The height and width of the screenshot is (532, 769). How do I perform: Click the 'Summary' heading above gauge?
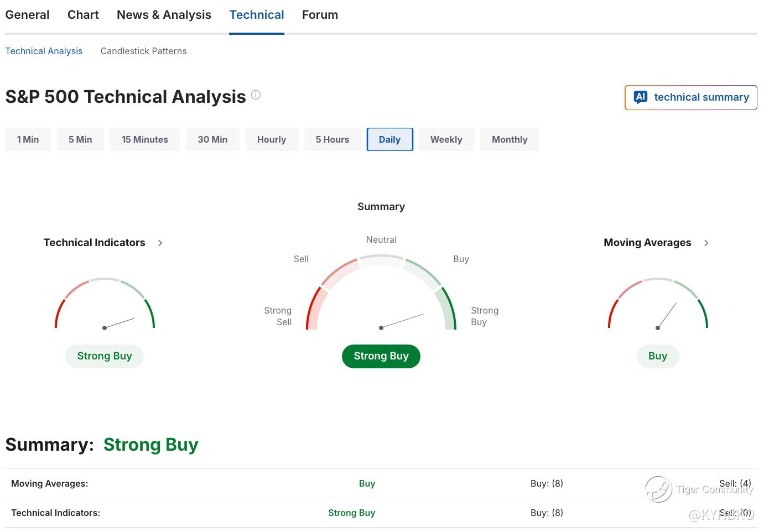tap(381, 206)
